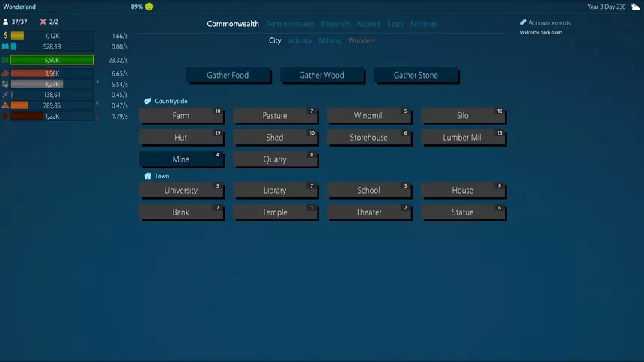Click the Town house icon
Image resolution: width=644 pixels, height=362 pixels.
148,176
